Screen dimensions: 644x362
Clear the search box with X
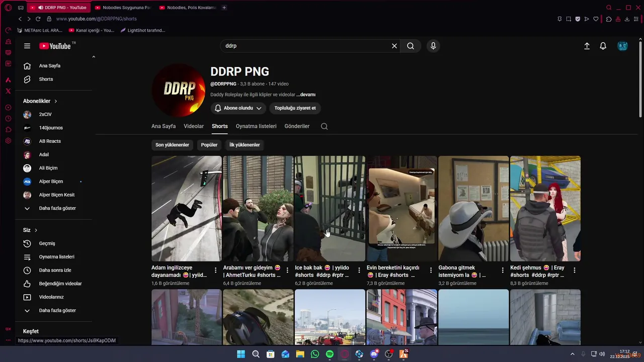coord(394,46)
